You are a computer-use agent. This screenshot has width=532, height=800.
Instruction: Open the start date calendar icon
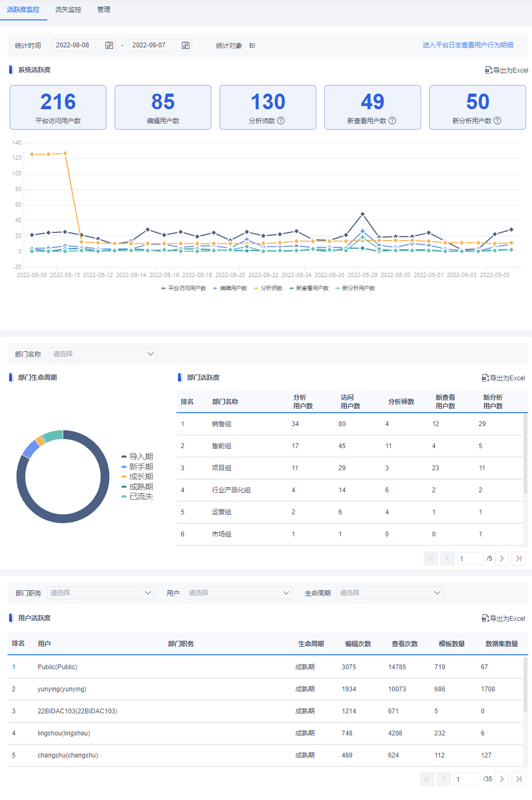109,45
